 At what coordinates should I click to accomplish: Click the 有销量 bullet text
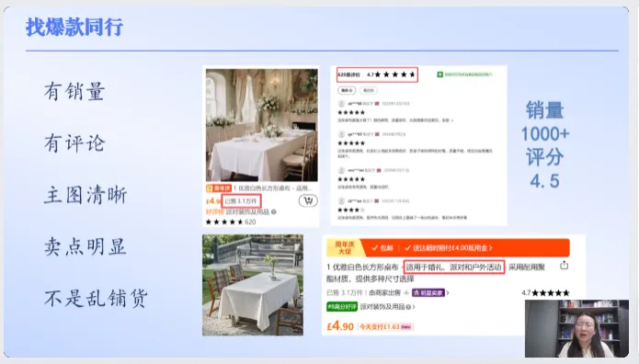(x=74, y=91)
